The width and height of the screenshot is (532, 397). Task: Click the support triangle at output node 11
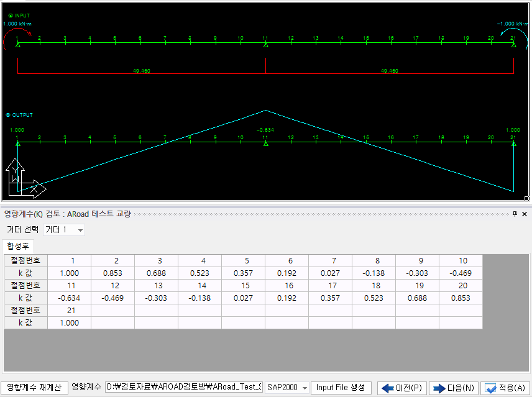[x=265, y=144]
